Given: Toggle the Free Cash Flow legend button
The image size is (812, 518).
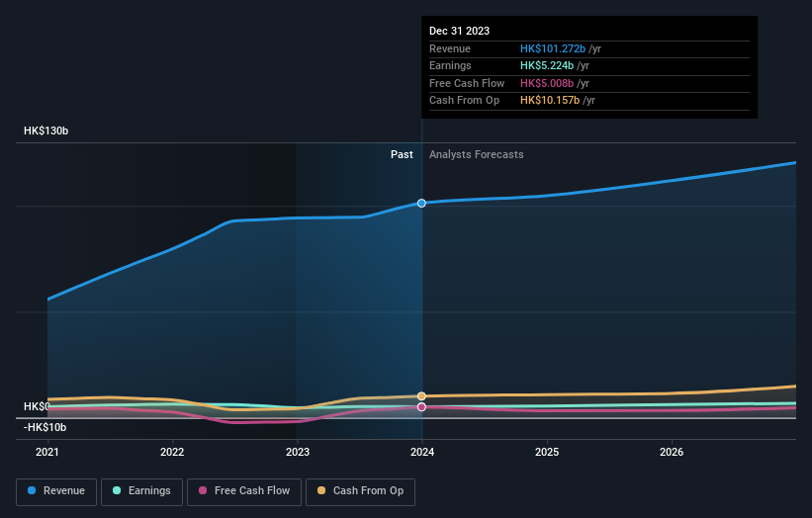Looking at the screenshot, I should click(x=244, y=491).
